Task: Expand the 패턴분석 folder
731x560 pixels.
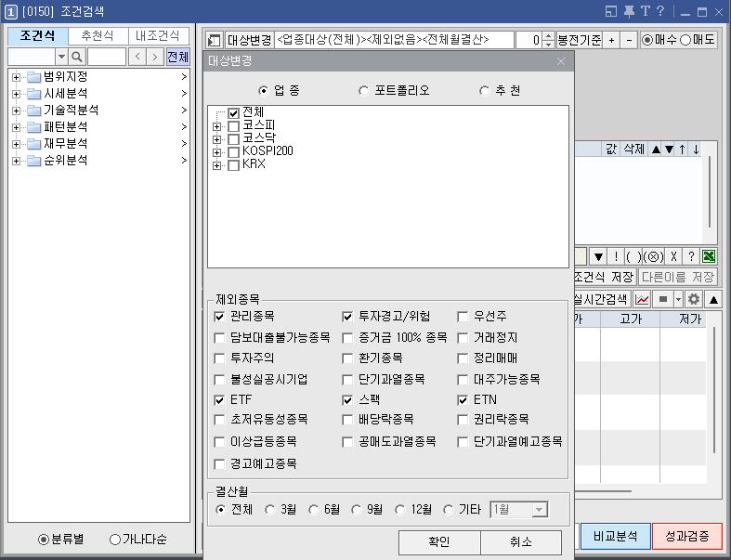Action: click(17, 127)
